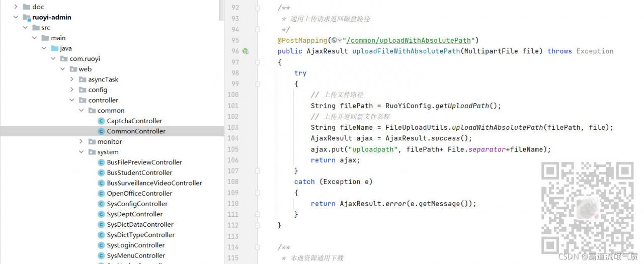
Task: Click the project panel vertical scrollbar
Action: pyautogui.click(x=221, y=10)
